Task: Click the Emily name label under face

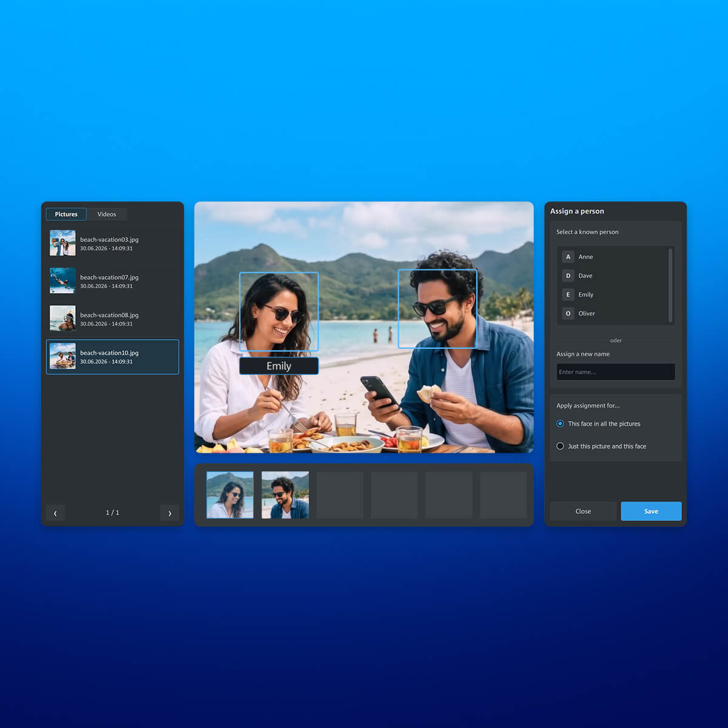Action: [x=279, y=366]
